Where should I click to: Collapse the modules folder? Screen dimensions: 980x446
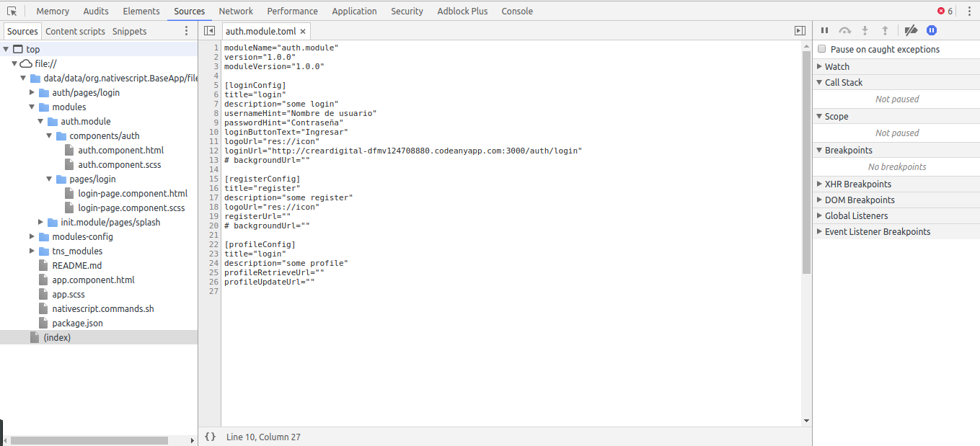32,107
